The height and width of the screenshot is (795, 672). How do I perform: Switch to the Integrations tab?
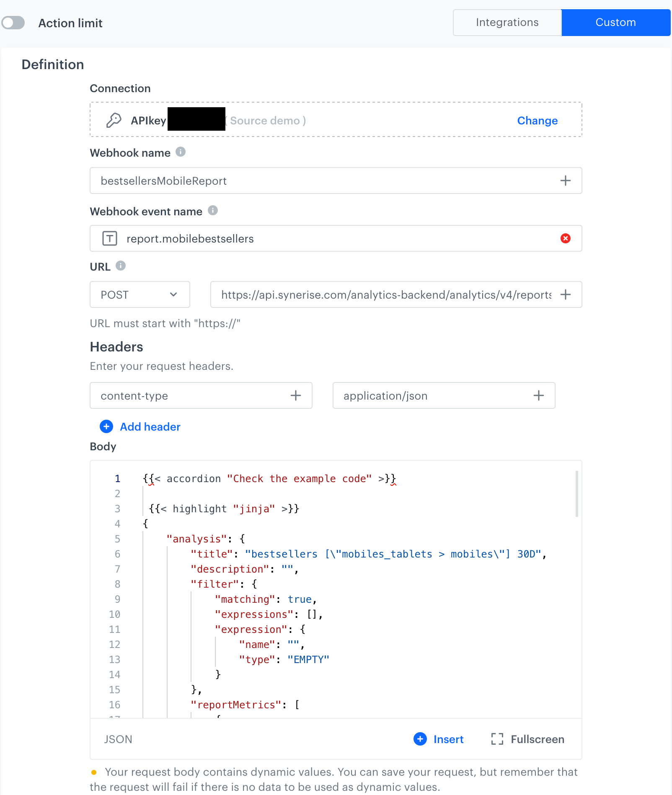coord(507,23)
